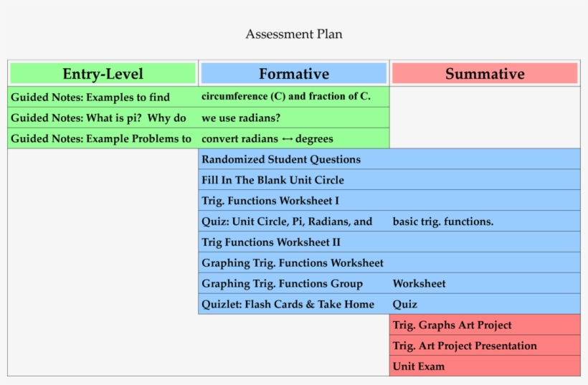
Task: Select the Summative column header
Action: pyautogui.click(x=485, y=73)
